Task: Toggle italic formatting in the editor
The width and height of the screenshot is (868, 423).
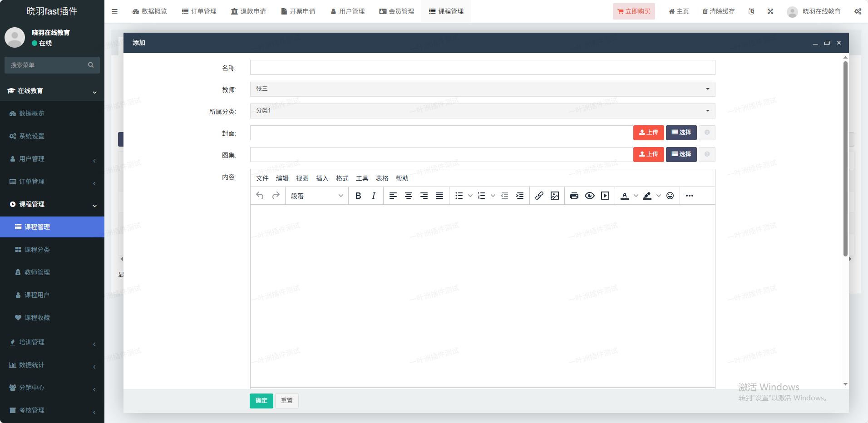Action: [373, 196]
